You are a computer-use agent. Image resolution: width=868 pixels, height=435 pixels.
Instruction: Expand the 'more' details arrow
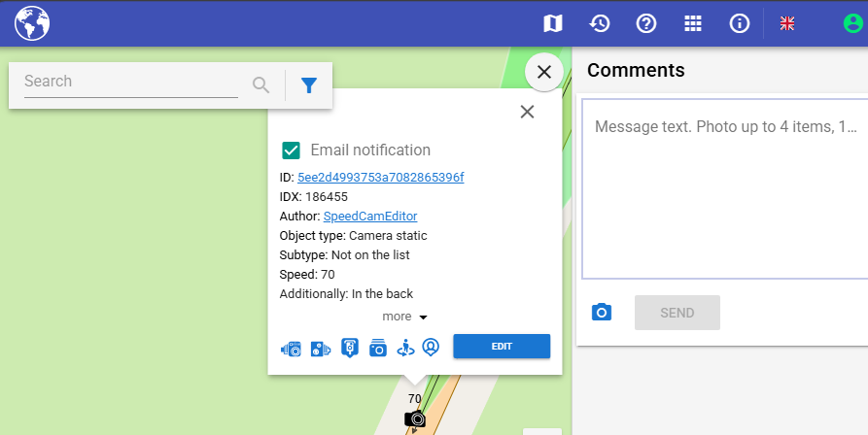pyautogui.click(x=424, y=318)
